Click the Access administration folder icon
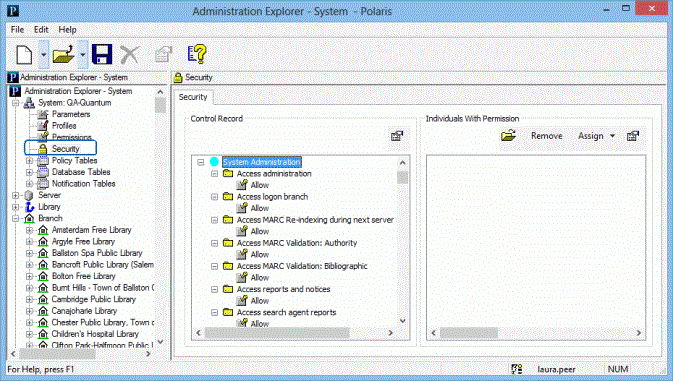This screenshot has height=381, width=673. pyautogui.click(x=228, y=173)
